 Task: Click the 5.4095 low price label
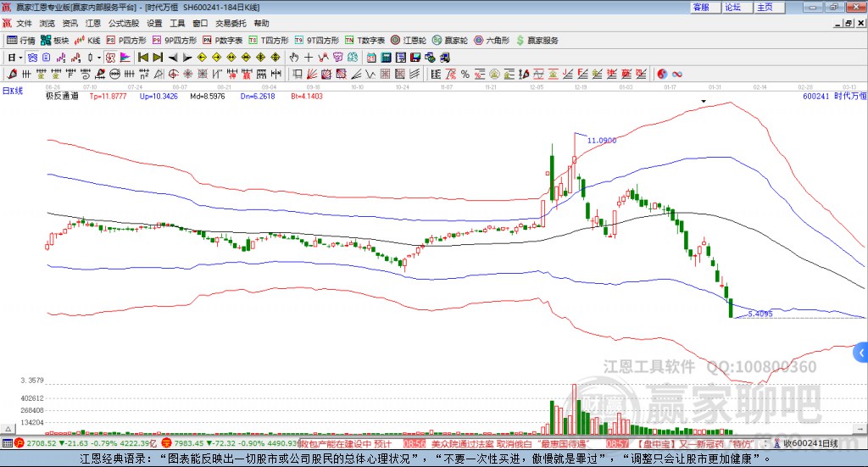click(x=760, y=314)
